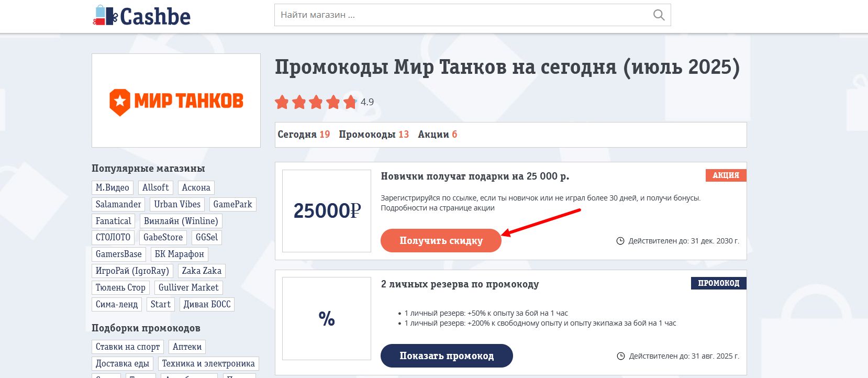Screen dimensions: 868x378
Task: Open the Доставка еды collection
Action: point(123,363)
